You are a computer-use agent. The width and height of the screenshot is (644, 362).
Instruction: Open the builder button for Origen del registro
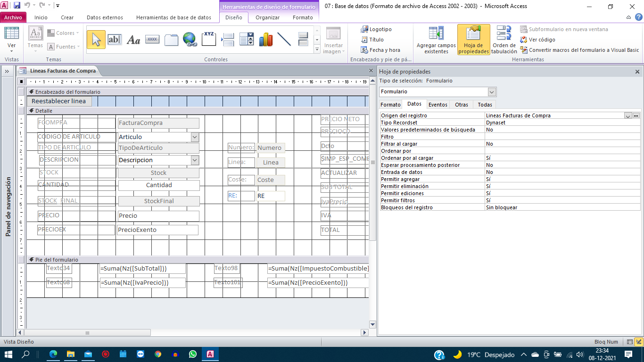coord(636,115)
